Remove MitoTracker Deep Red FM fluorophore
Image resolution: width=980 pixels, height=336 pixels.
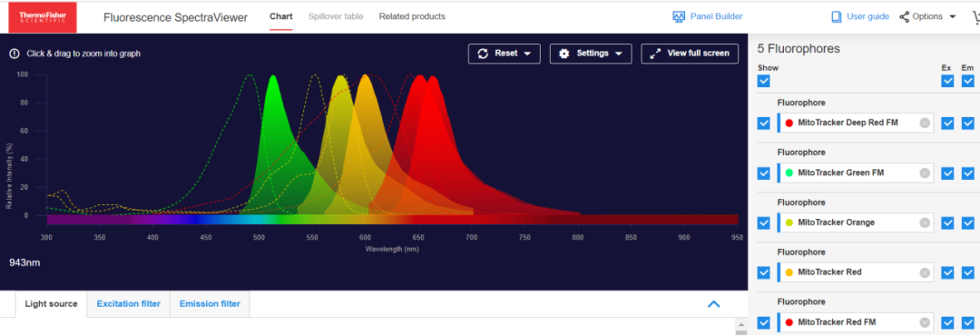(x=925, y=123)
